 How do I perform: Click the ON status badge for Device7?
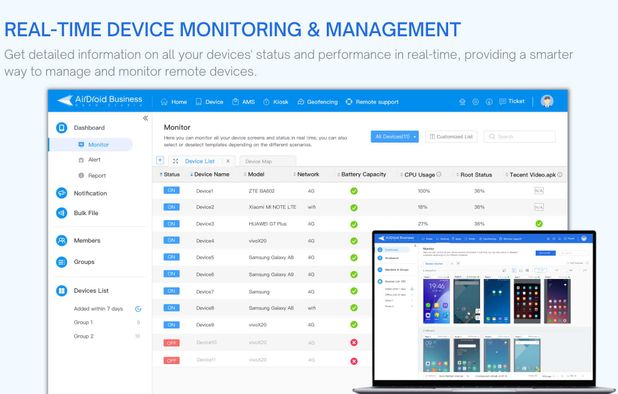171,291
